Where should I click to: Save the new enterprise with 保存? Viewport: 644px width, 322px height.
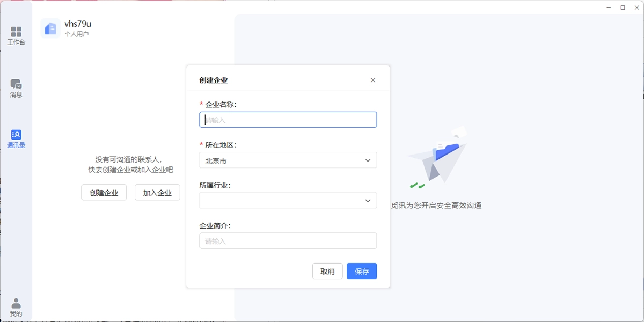point(361,271)
